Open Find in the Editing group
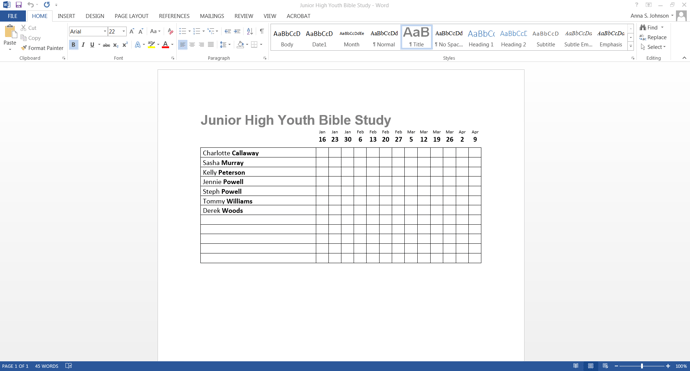This screenshot has width=690, height=371. pos(649,27)
